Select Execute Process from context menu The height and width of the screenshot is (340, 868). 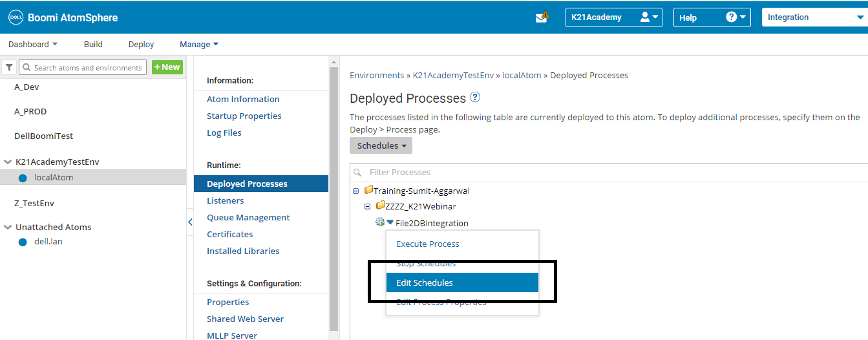[462, 244]
